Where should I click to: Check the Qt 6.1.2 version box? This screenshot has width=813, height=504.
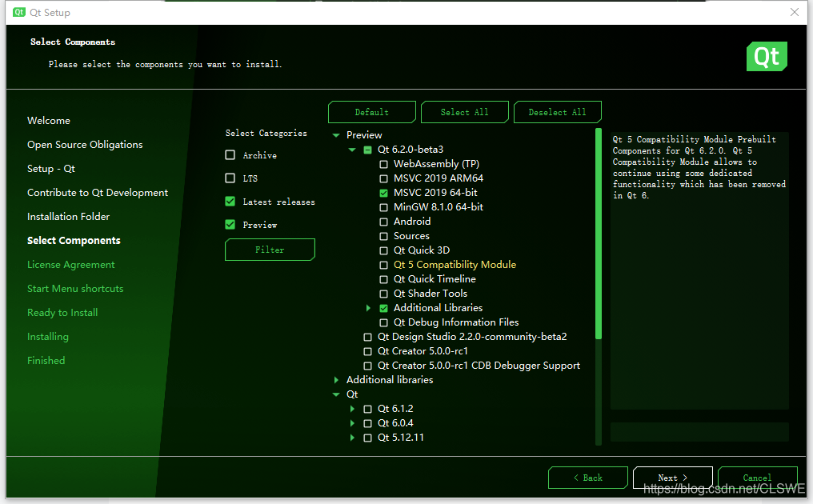pyautogui.click(x=367, y=409)
